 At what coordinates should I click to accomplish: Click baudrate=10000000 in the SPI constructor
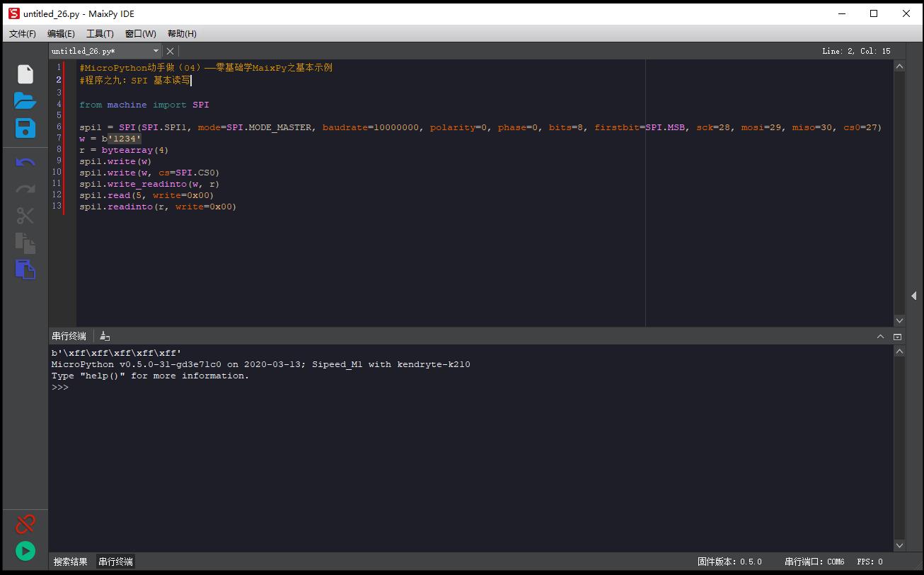371,127
